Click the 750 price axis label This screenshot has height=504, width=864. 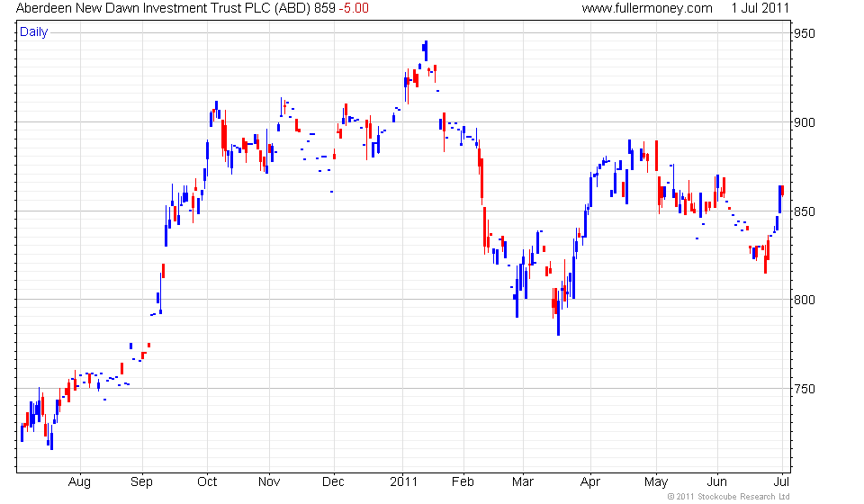click(x=804, y=389)
